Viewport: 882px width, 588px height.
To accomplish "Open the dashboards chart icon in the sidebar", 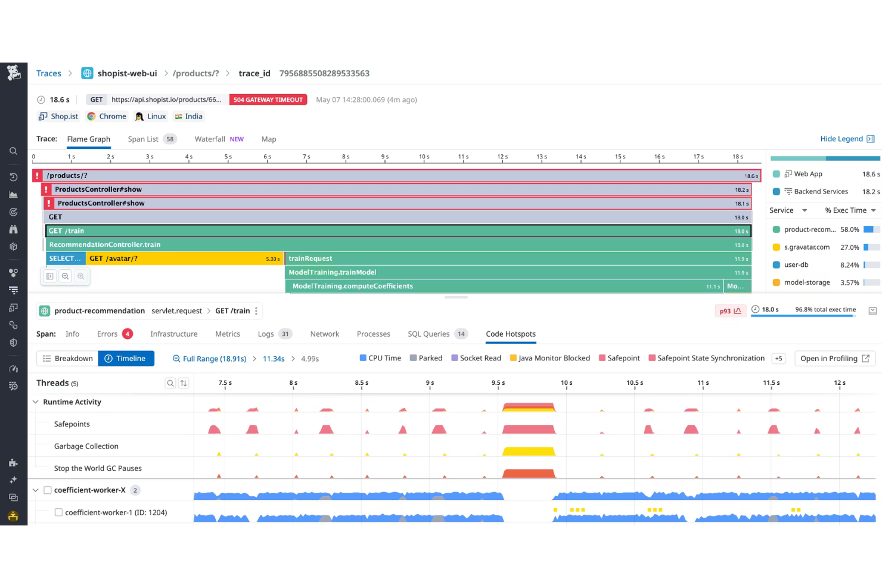I will click(13, 194).
